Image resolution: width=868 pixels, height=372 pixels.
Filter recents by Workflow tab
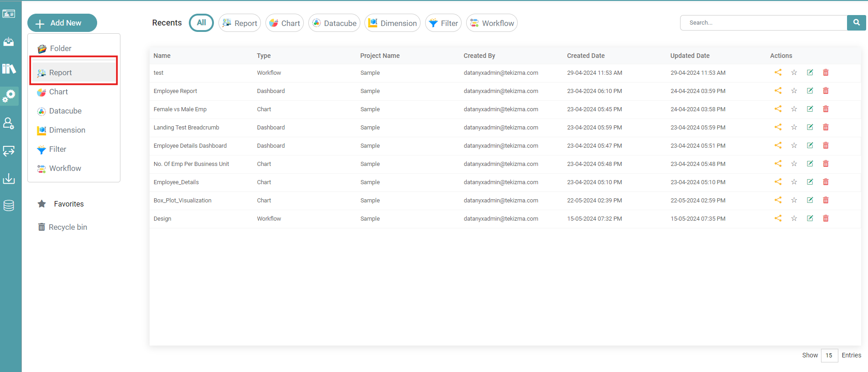click(492, 23)
